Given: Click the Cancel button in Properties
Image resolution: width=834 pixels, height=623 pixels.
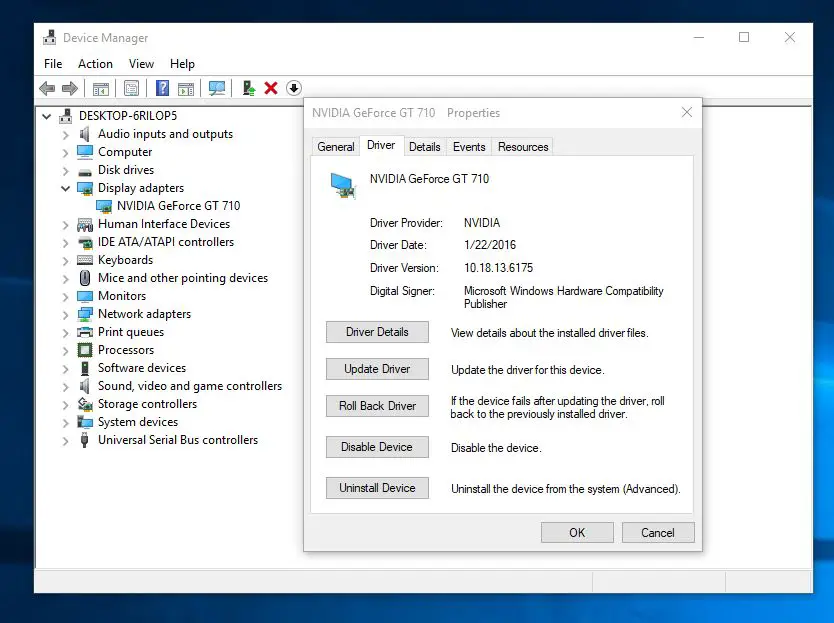Looking at the screenshot, I should pyautogui.click(x=658, y=533).
